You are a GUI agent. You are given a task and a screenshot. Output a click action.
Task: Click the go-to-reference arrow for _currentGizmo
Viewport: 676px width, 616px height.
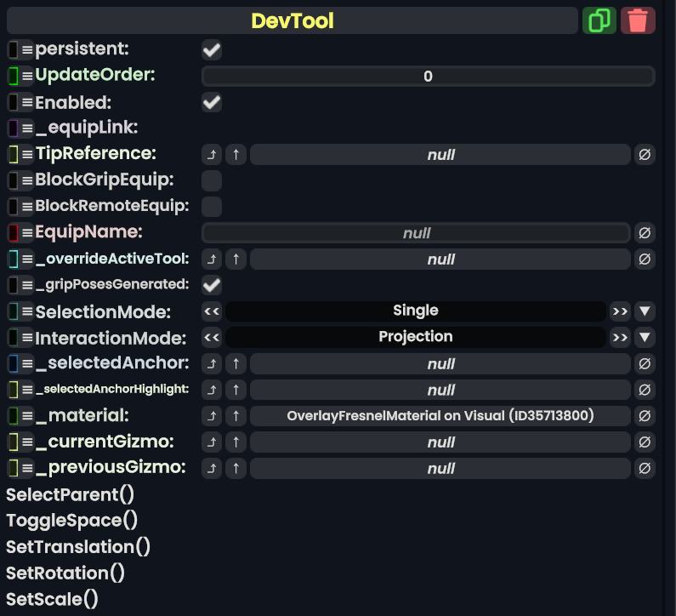click(x=212, y=442)
